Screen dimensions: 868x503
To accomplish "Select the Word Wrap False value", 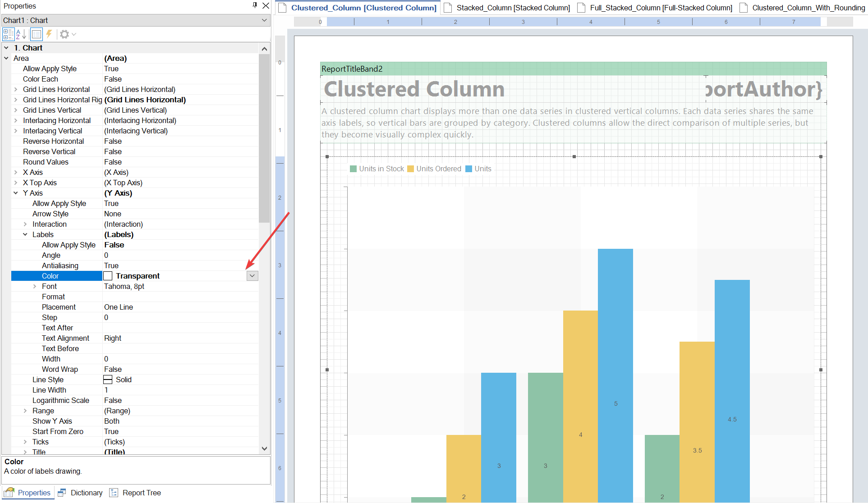I will pyautogui.click(x=113, y=369).
